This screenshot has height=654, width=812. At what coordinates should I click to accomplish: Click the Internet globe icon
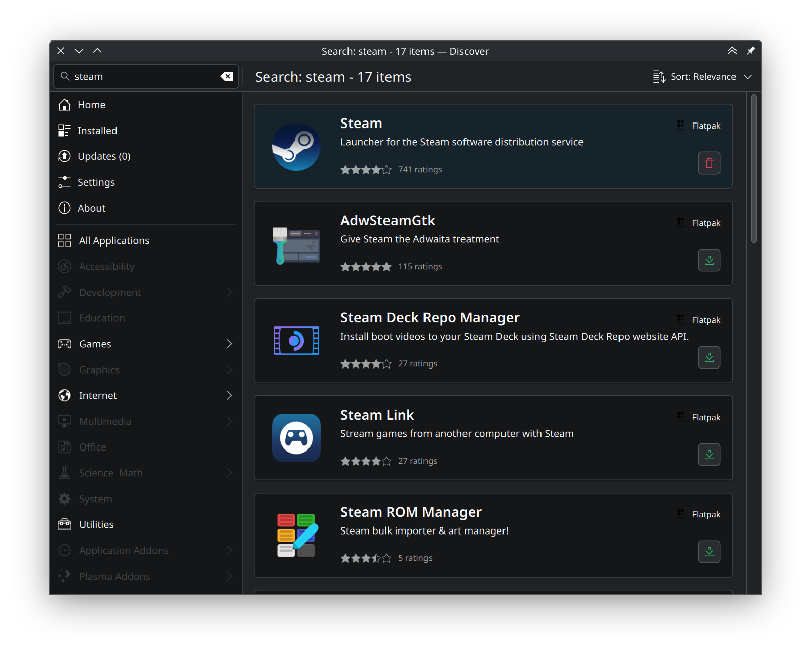pyautogui.click(x=64, y=395)
